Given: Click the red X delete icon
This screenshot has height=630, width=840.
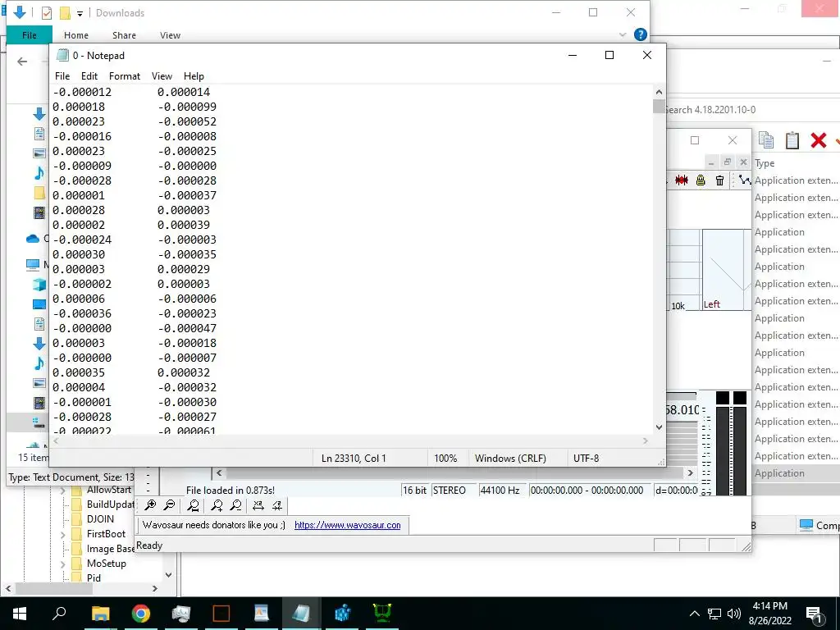Looking at the screenshot, I should (819, 139).
